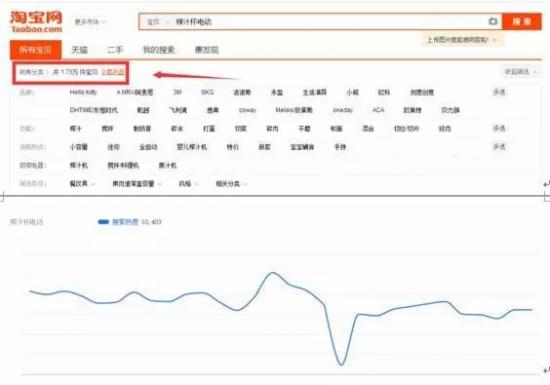Enable 多选 multi-select for brand row
Image resolution: width=550 pixels, height=385 pixels.
click(499, 92)
